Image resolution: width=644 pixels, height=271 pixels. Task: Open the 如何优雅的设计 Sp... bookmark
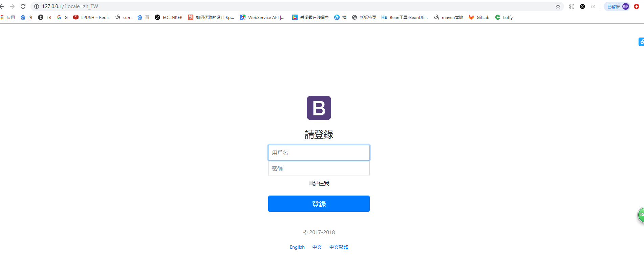211,17
